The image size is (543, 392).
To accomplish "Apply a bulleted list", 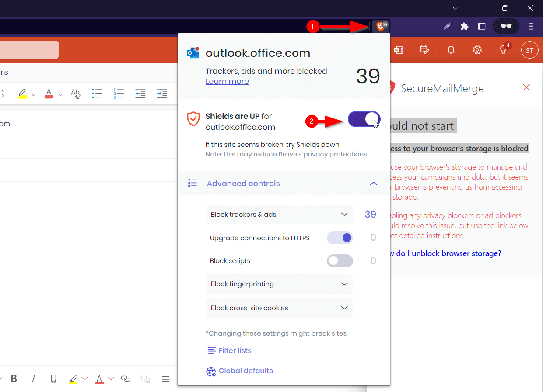I will (x=97, y=94).
